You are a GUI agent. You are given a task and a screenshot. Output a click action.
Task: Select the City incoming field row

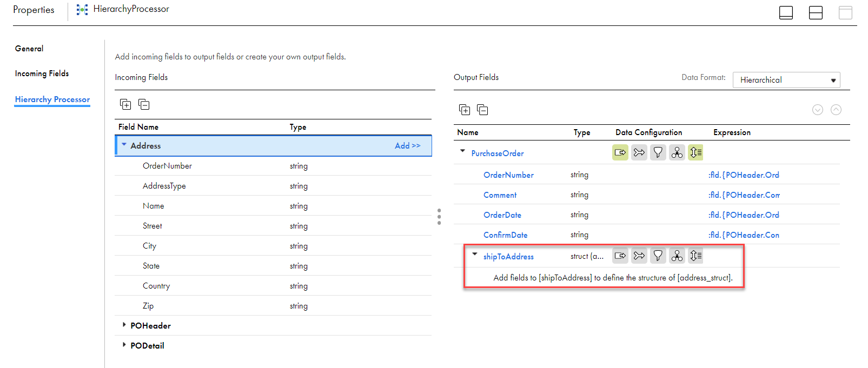273,246
